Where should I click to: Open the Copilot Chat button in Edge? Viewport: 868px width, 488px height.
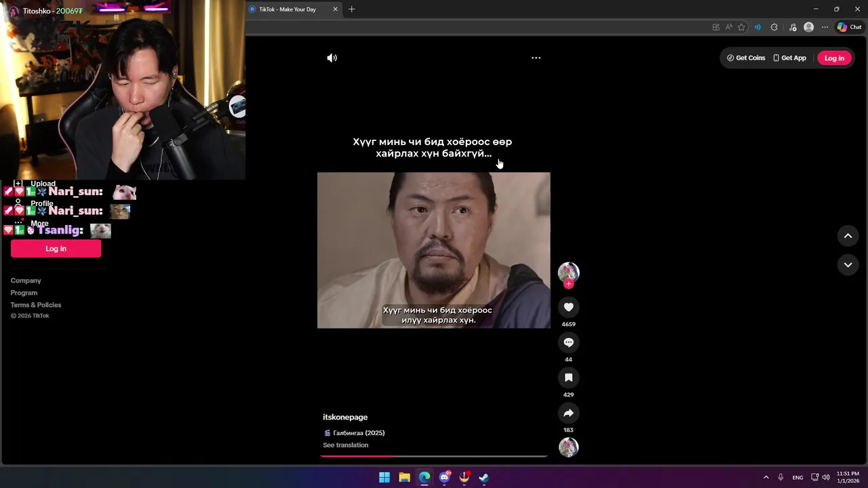[x=849, y=27]
